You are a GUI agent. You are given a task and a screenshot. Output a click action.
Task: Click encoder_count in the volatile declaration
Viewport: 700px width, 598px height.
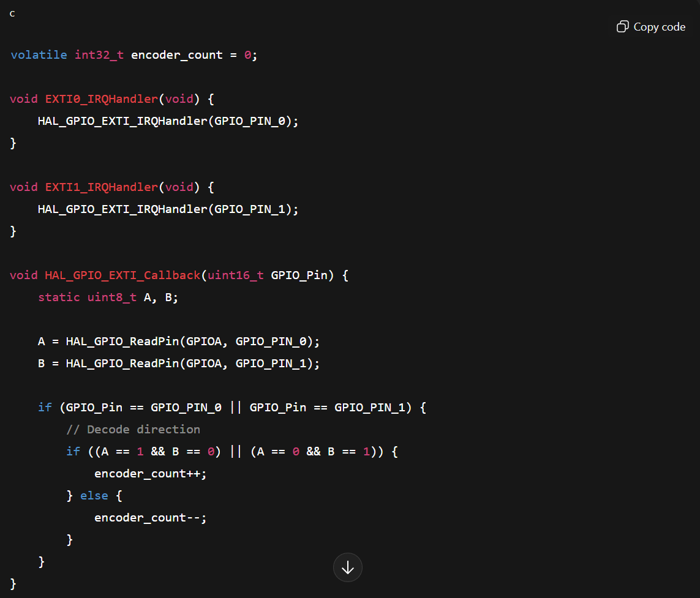(177, 55)
